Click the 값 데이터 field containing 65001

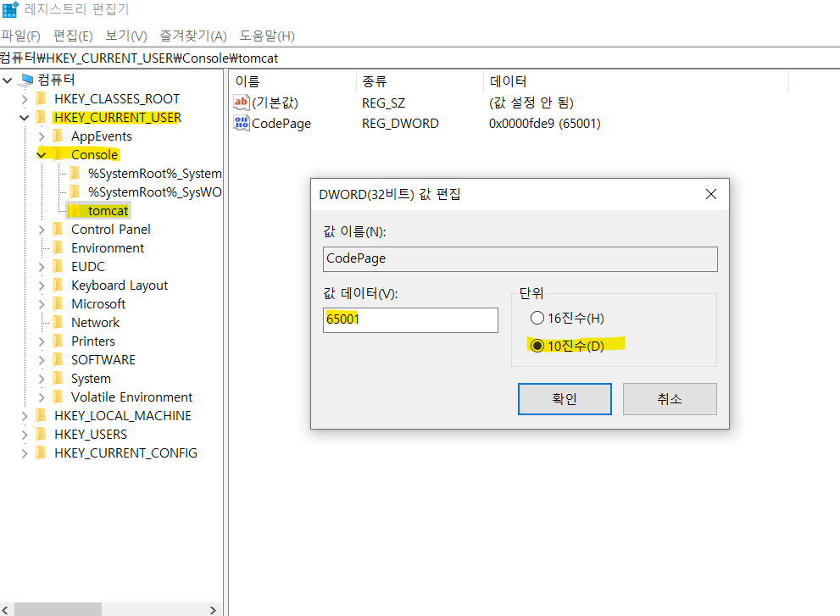pyautogui.click(x=410, y=319)
